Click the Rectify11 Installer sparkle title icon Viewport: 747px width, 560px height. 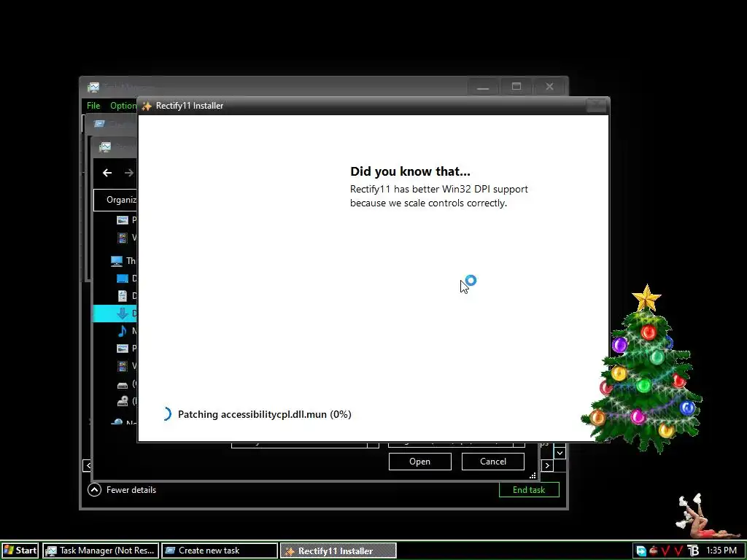[x=147, y=106]
